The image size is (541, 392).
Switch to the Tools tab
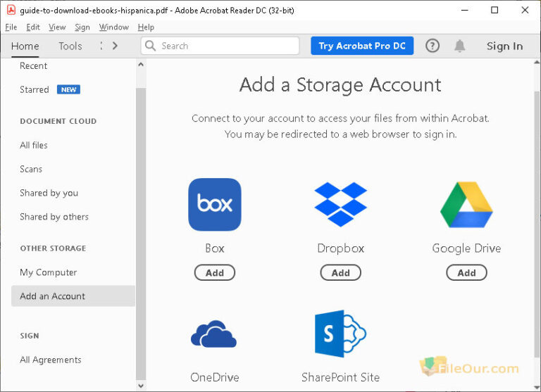70,46
